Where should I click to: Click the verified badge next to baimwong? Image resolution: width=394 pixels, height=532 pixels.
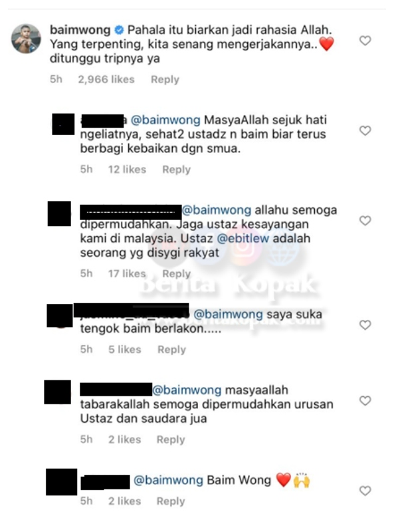119,30
